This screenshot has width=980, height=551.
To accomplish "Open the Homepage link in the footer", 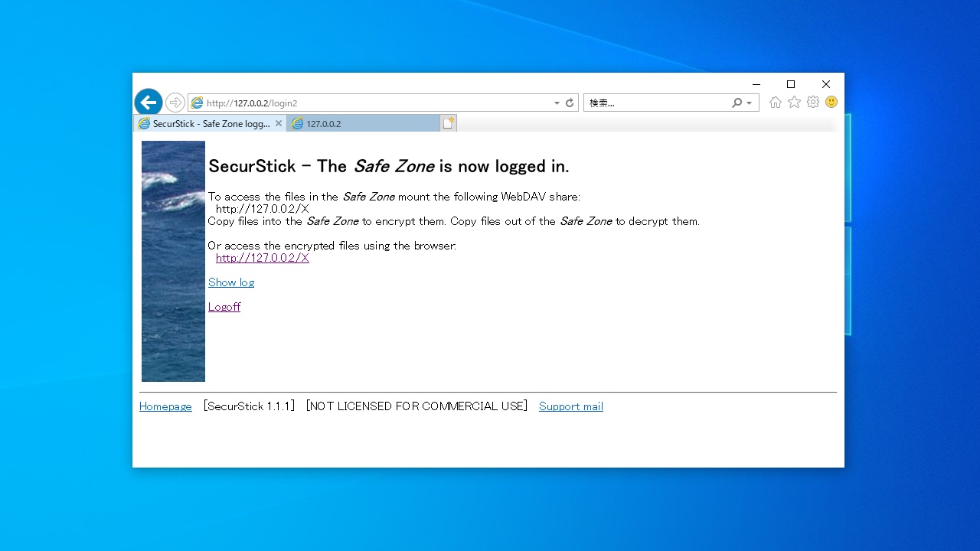I will point(165,406).
